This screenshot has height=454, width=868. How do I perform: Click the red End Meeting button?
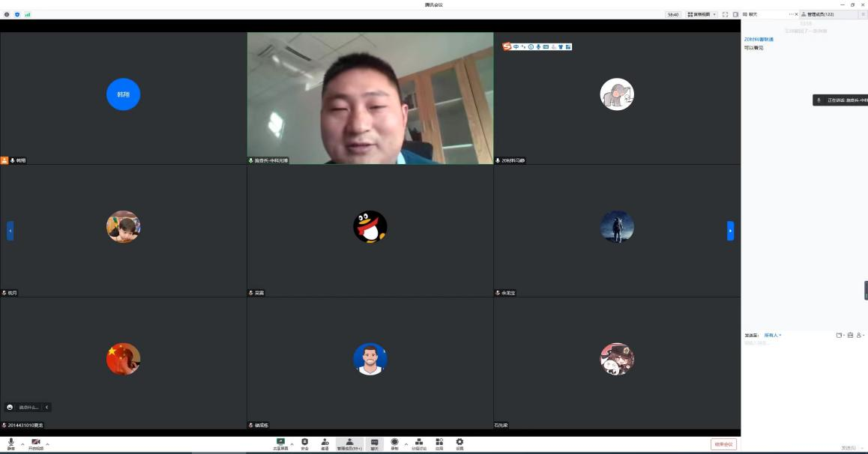[x=723, y=444]
